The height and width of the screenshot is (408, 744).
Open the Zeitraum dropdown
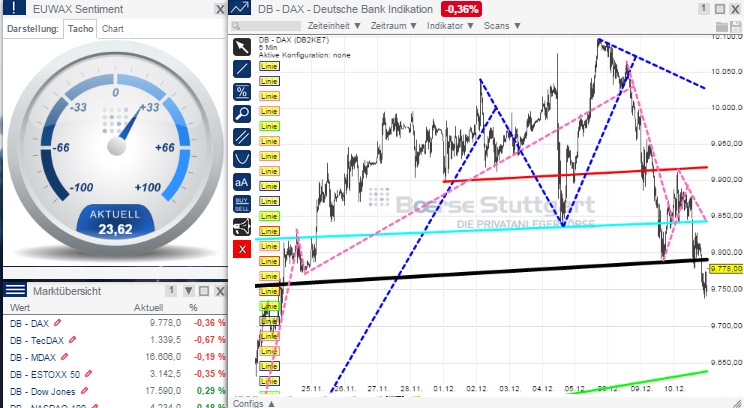point(394,26)
